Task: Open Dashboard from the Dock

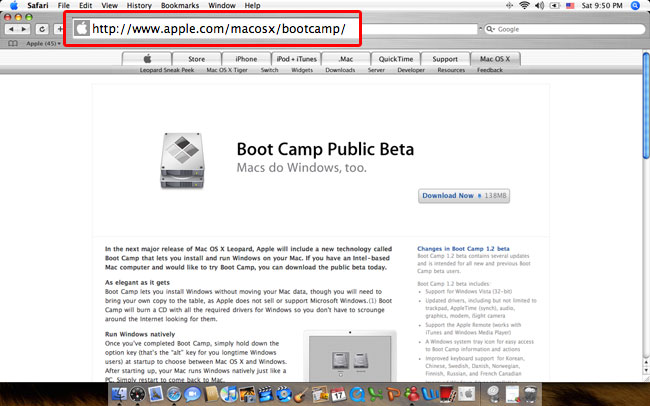Action: coord(137,394)
